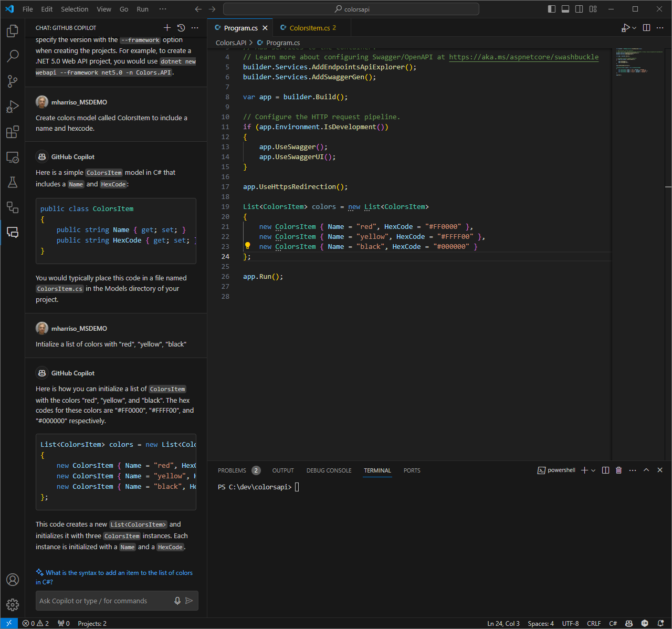Open the File menu
Screen dimensions: 672x629
[28, 9]
